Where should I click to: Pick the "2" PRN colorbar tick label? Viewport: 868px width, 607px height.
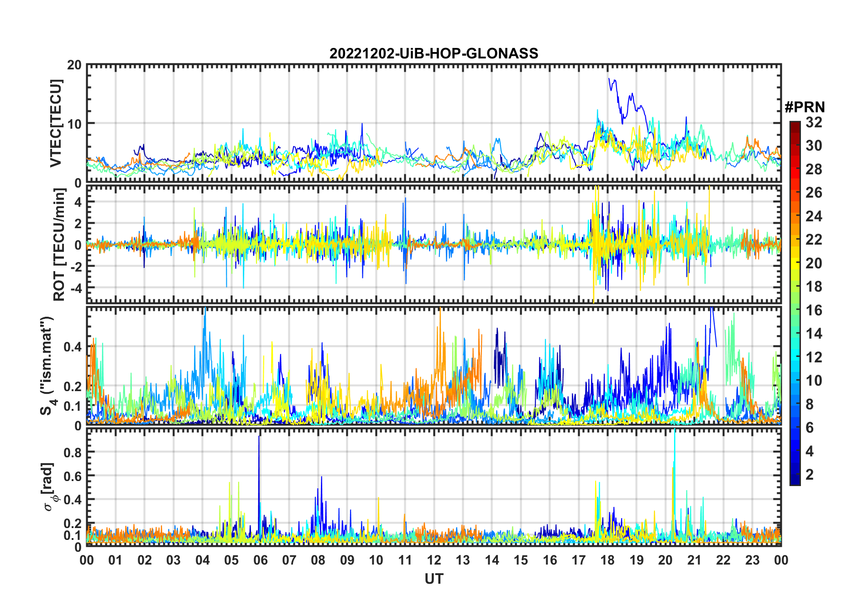point(810,475)
